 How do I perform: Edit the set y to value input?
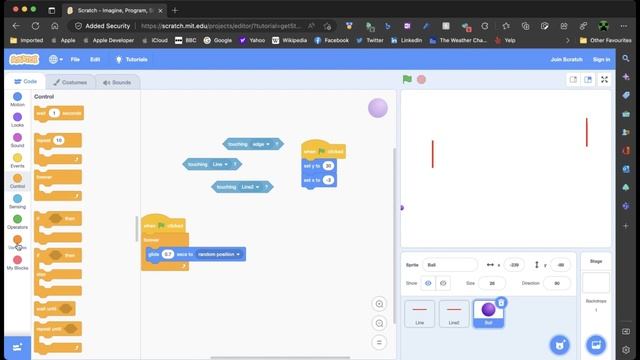coord(328,166)
